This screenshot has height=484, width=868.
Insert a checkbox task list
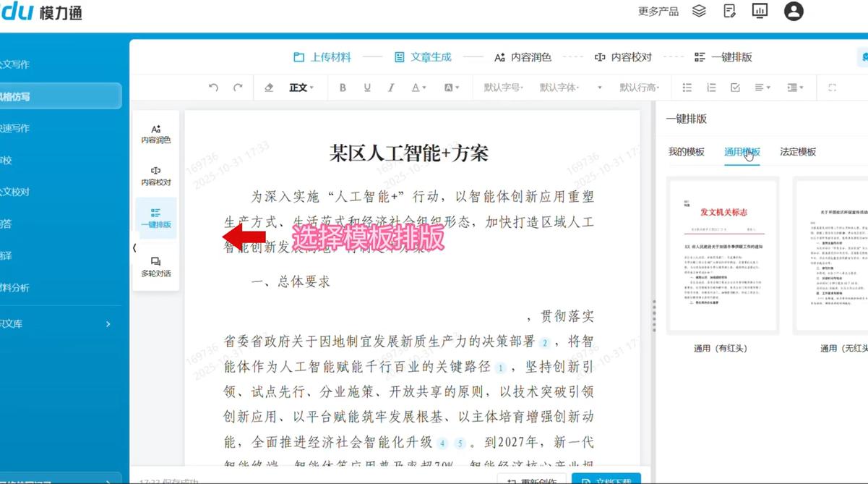pyautogui.click(x=735, y=88)
